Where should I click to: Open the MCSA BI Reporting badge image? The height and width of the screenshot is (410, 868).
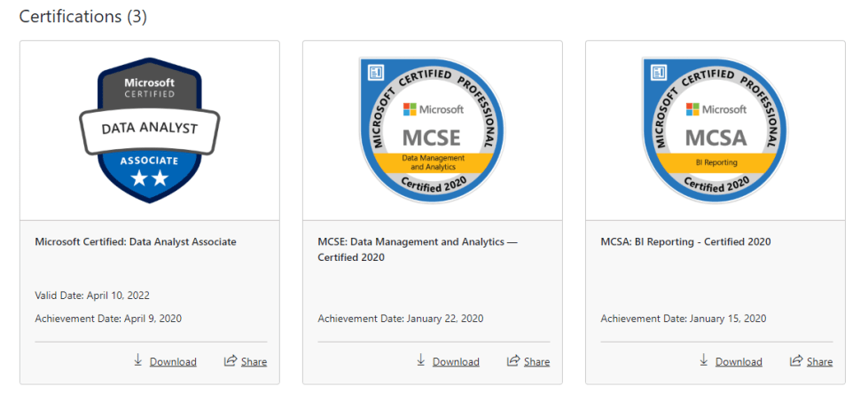(x=715, y=130)
